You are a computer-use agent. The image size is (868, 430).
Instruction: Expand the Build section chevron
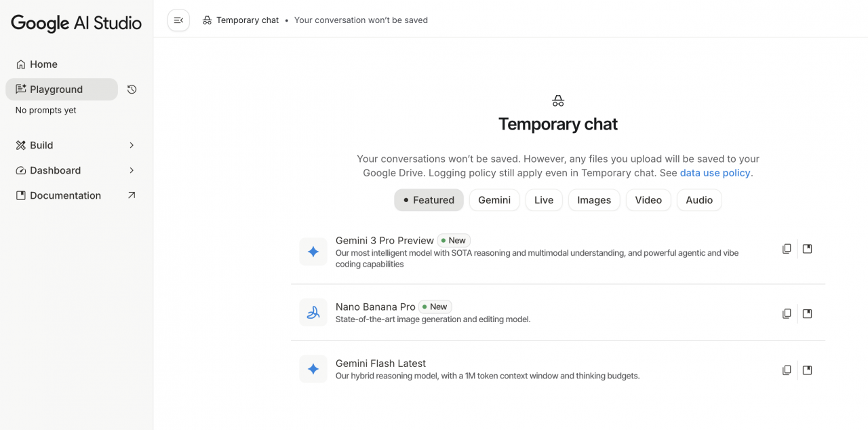pyautogui.click(x=132, y=145)
